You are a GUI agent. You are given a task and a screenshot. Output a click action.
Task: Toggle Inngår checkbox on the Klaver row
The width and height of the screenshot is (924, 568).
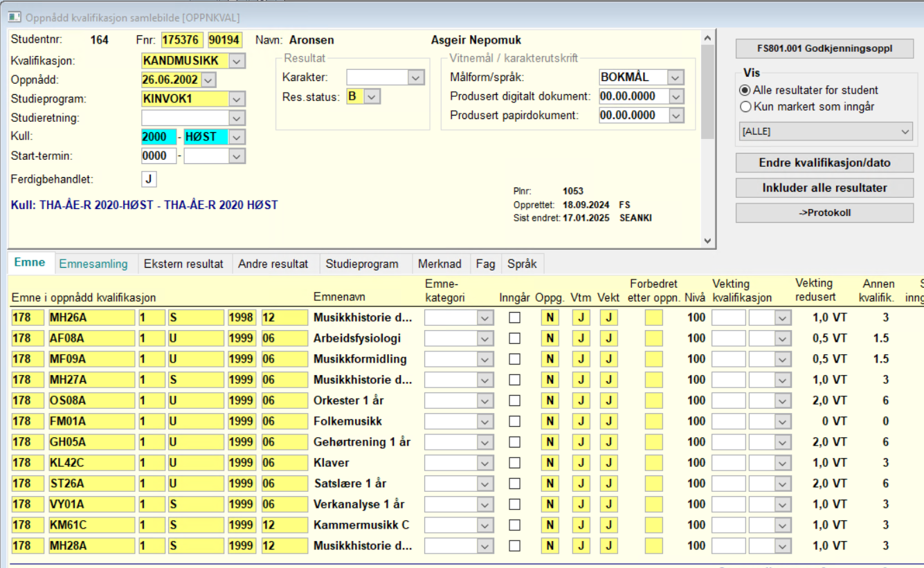click(514, 463)
